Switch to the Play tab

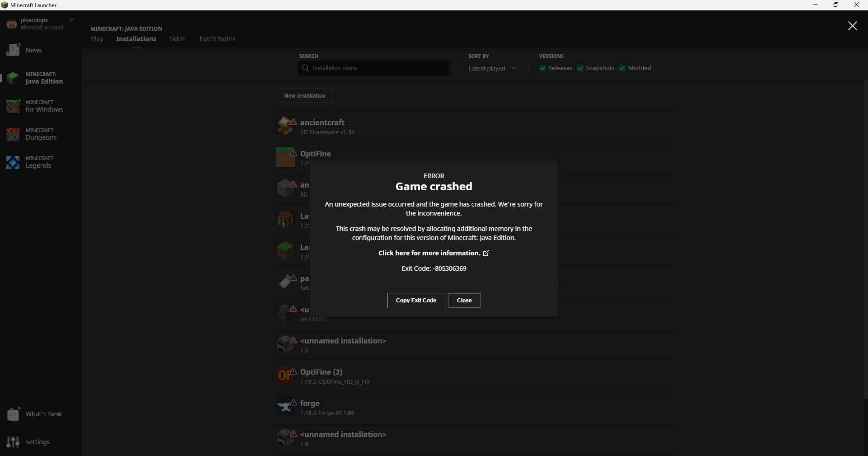click(x=97, y=39)
